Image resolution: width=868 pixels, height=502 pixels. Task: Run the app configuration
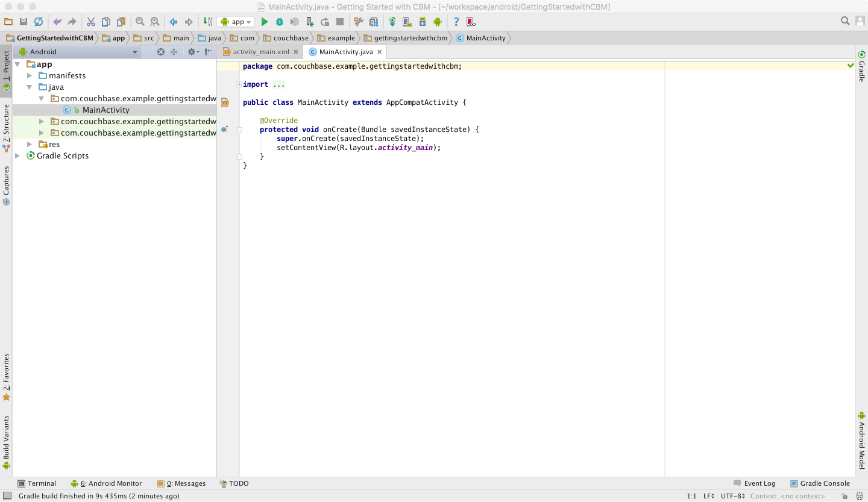265,22
